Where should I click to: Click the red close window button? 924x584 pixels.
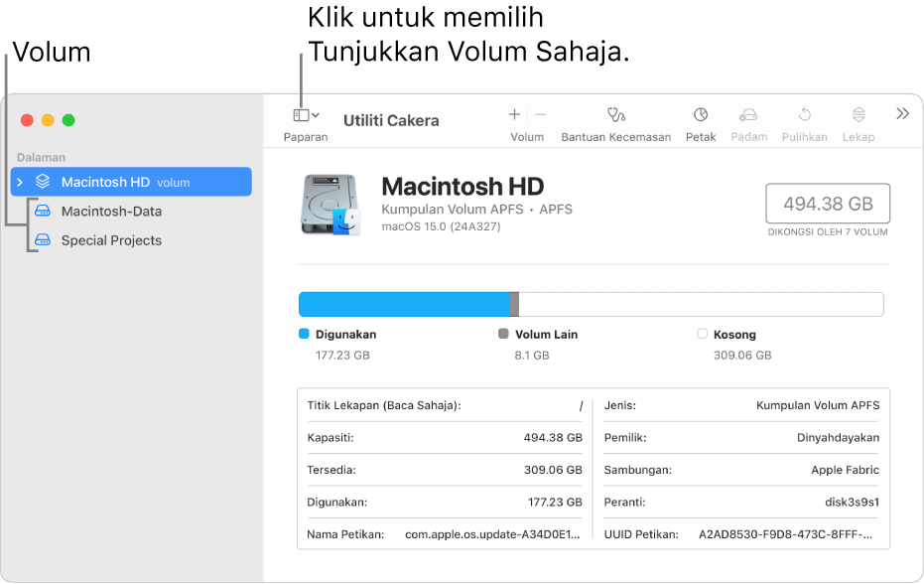click(x=27, y=120)
